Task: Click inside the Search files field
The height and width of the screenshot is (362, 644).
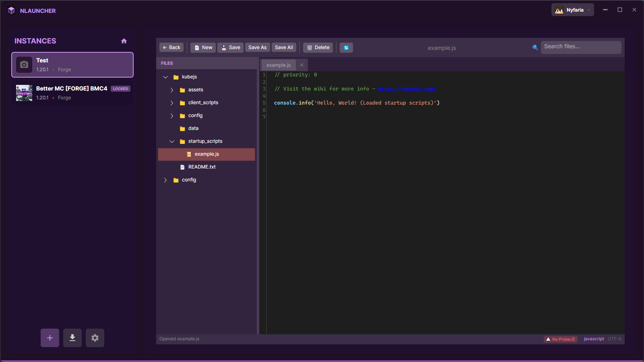Action: click(x=581, y=47)
